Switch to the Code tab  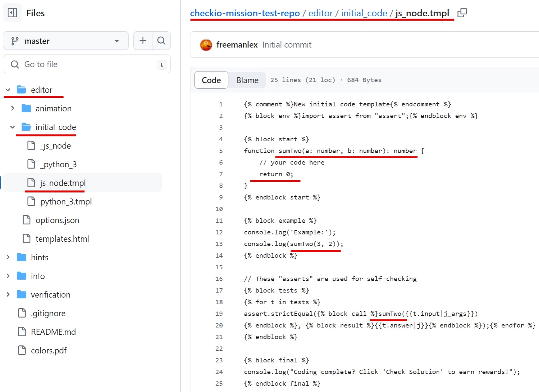point(211,80)
